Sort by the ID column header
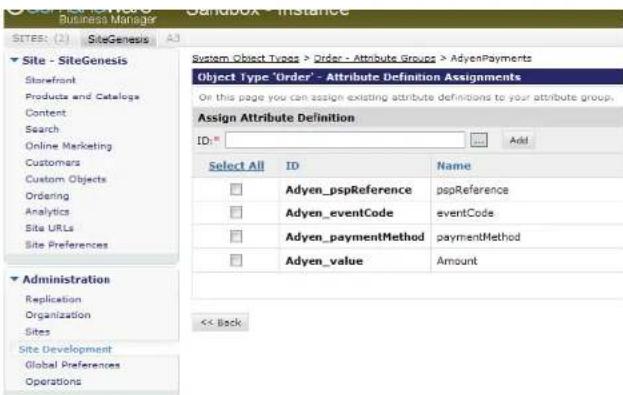 [292, 166]
